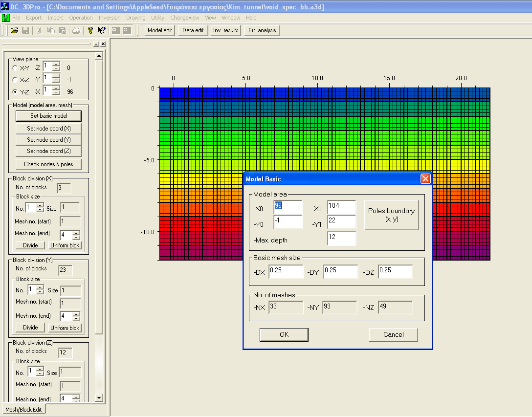This screenshot has height=417, width=532.
Task: Click the -DZ mesh size field
Action: coord(395,272)
